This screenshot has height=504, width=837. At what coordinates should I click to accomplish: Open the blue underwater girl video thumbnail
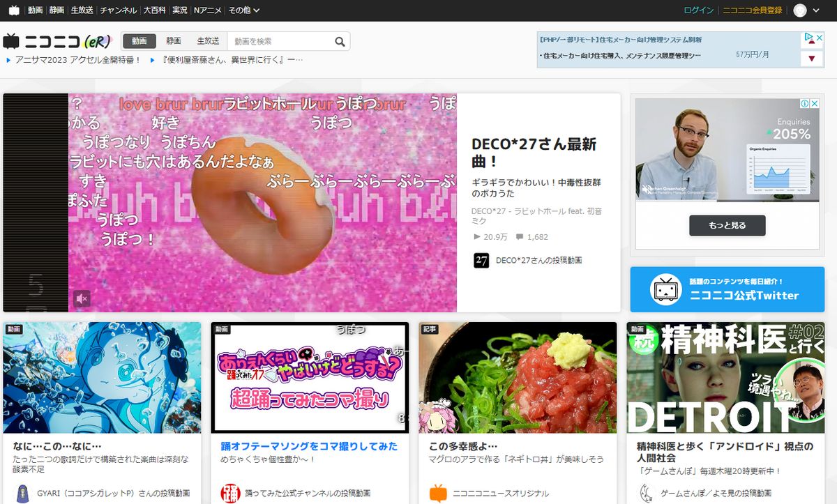point(102,377)
